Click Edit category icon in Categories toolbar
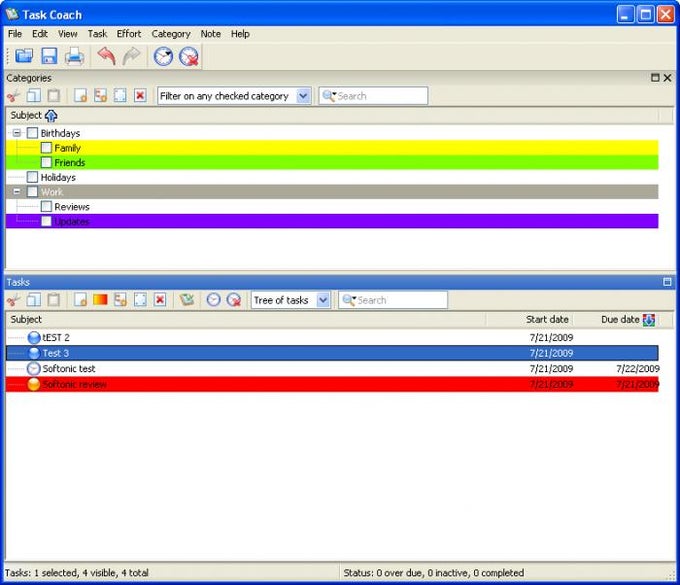This screenshot has height=585, width=680. [x=120, y=95]
